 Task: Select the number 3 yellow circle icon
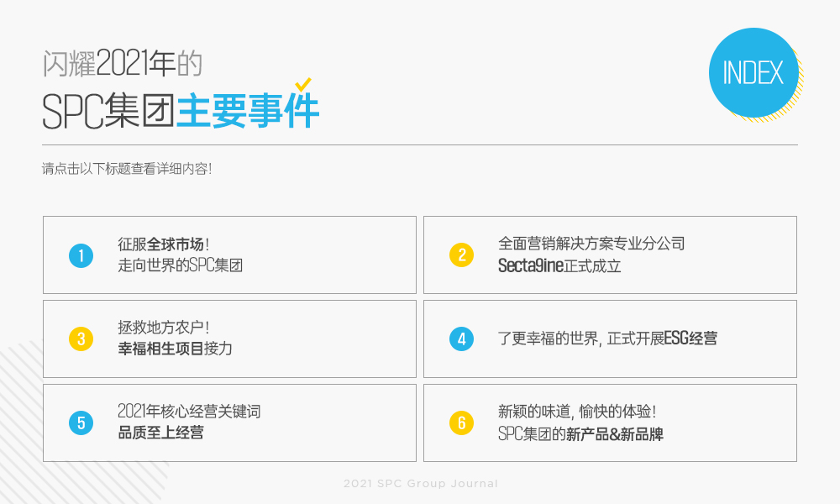81,339
